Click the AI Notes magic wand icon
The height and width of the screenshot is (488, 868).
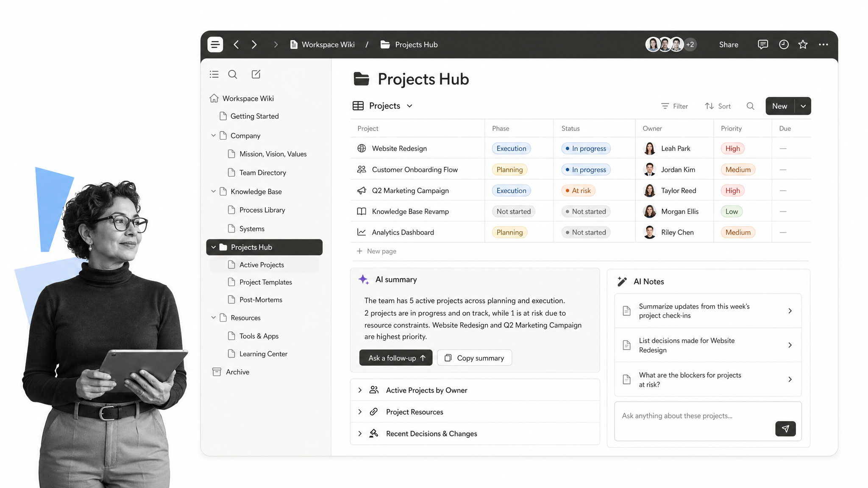click(622, 281)
